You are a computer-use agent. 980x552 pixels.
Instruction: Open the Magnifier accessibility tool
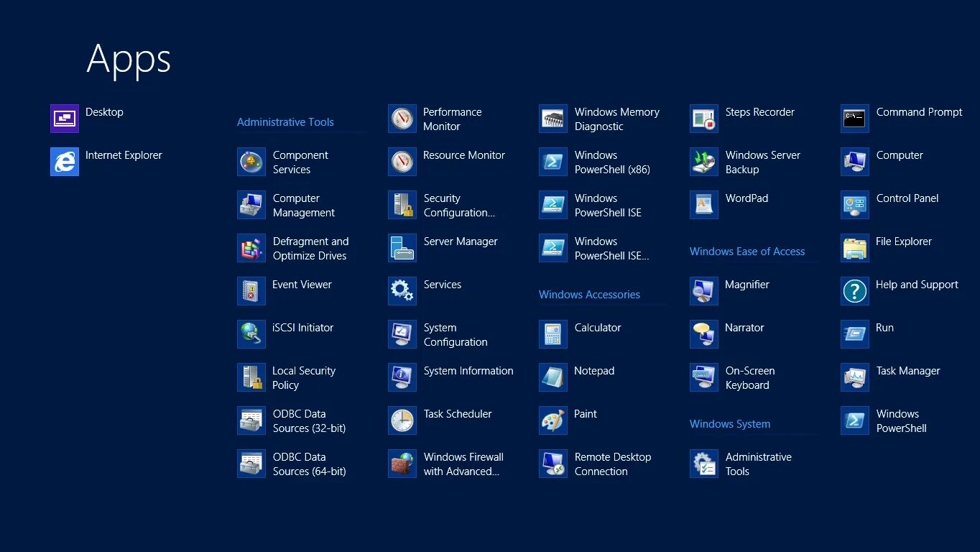coord(746,284)
